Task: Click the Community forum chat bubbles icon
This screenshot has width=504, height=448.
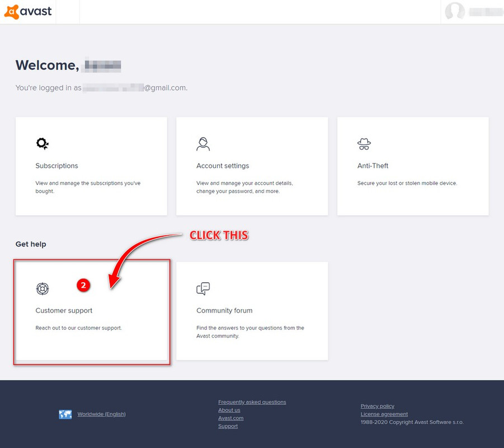Action: (203, 289)
